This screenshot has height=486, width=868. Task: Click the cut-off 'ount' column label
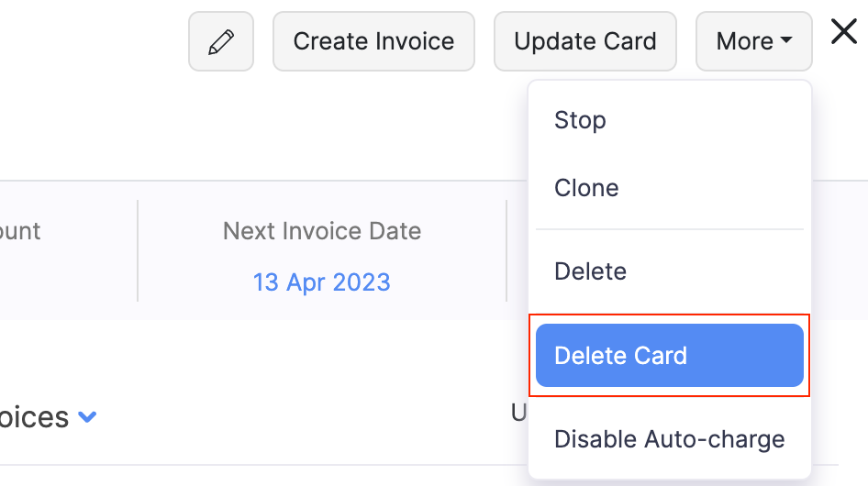tap(20, 231)
